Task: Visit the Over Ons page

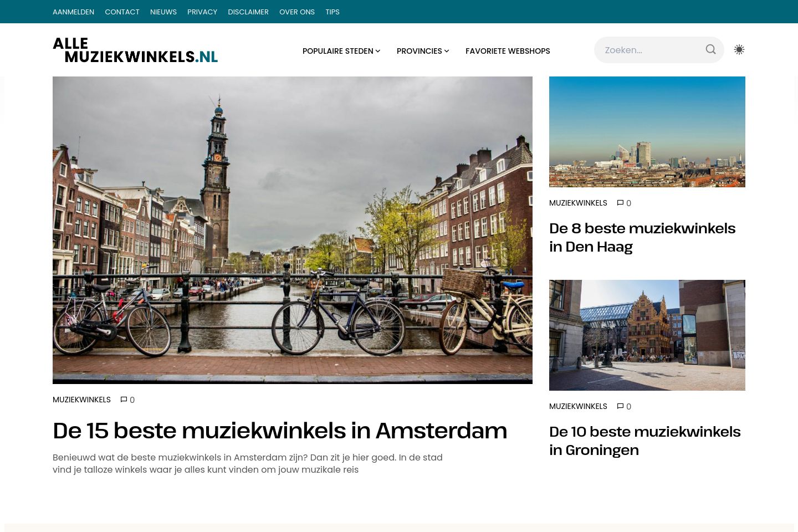Action: 297,12
